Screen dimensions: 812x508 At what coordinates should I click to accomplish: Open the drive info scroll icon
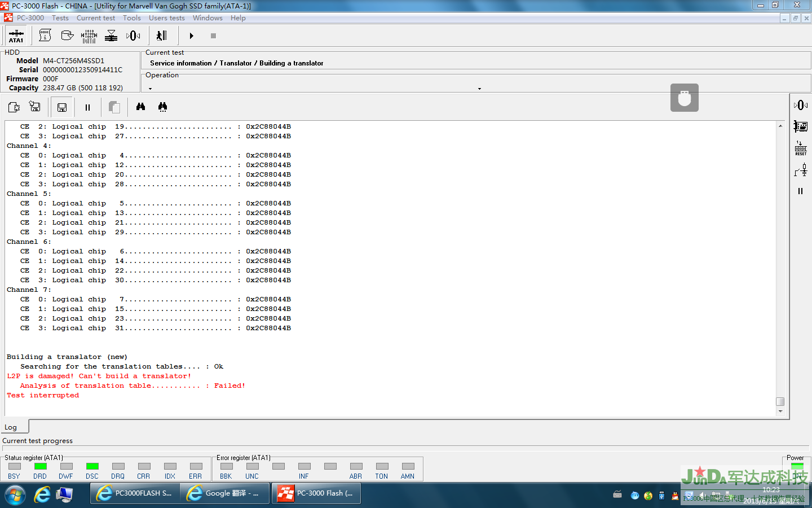pos(45,36)
